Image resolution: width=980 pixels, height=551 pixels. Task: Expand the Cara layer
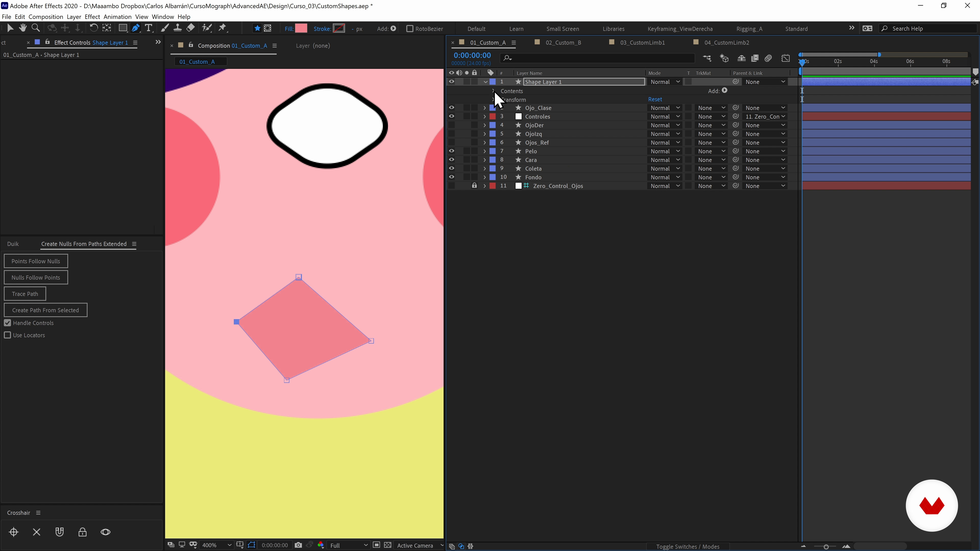tap(485, 160)
